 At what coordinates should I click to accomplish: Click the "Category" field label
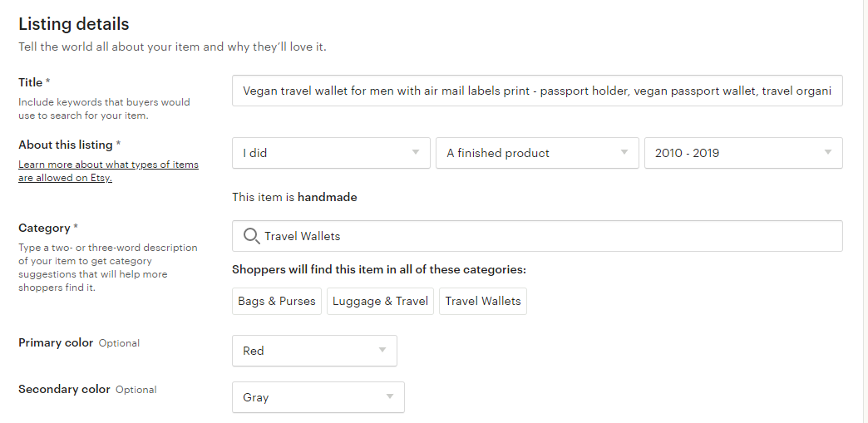pos(44,228)
